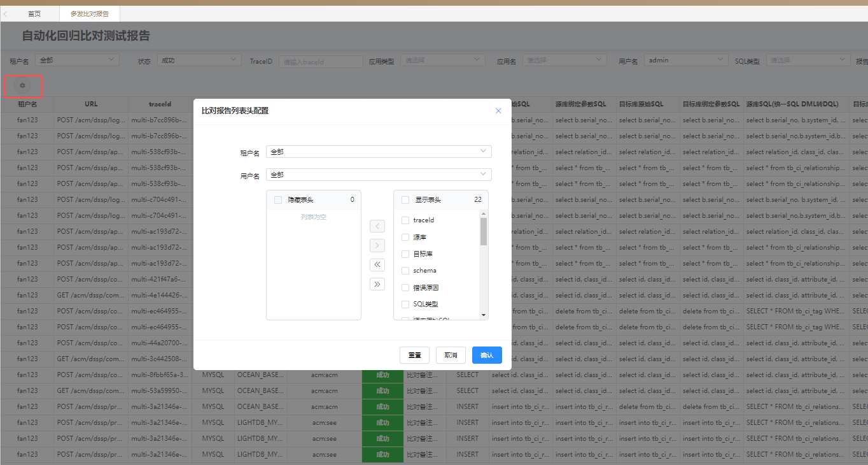This screenshot has height=465, width=868.
Task: Close the 比对报告列表头配置 dialog
Action: click(498, 110)
